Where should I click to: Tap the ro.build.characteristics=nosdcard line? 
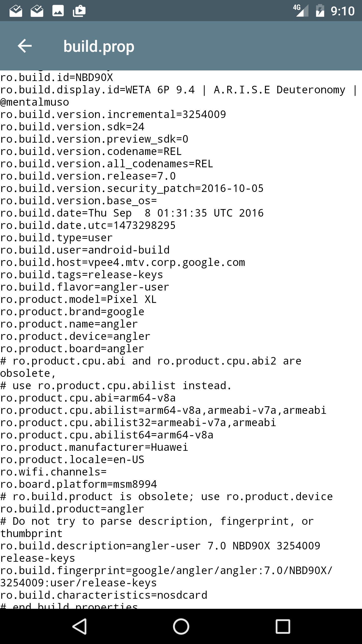tap(104, 595)
